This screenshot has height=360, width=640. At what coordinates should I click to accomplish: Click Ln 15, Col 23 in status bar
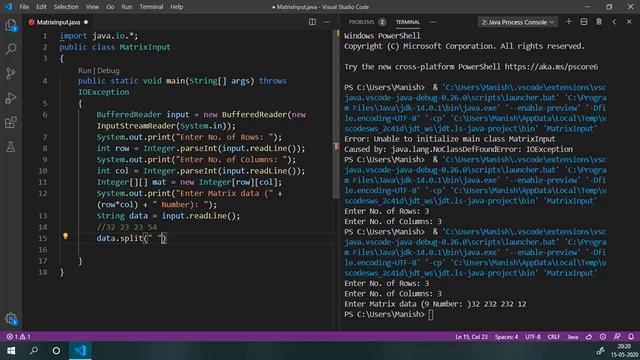tap(471, 337)
